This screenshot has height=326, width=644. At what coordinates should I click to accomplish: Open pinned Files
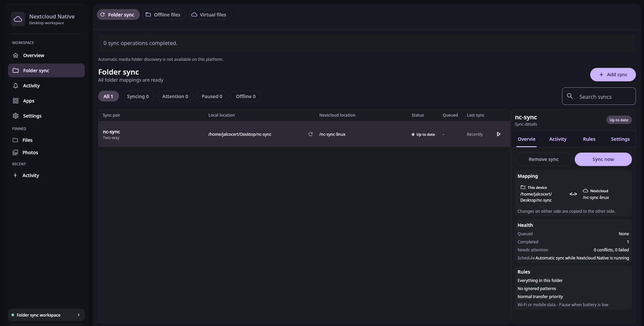pos(46,140)
